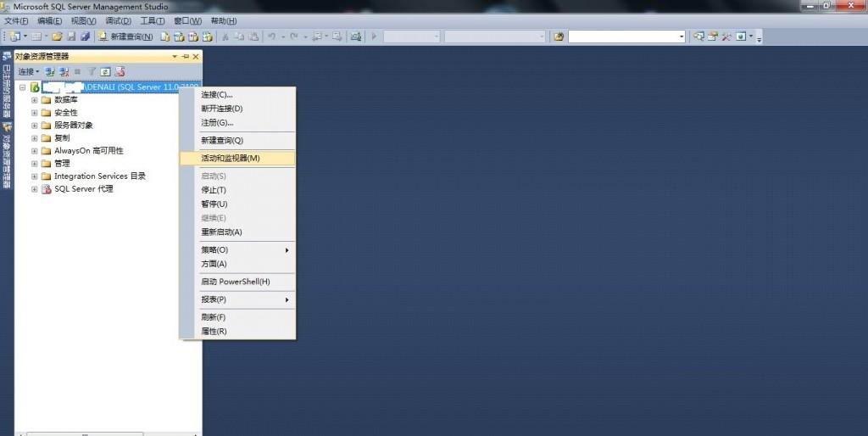The image size is (868, 436).
Task: Open the 视图(V) menu
Action: point(83,21)
